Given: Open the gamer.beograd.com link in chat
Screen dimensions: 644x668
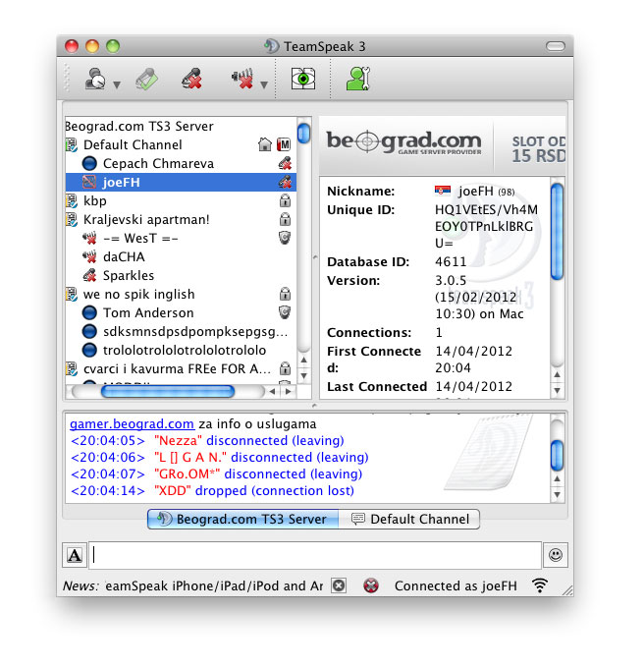Looking at the screenshot, I should (x=132, y=424).
